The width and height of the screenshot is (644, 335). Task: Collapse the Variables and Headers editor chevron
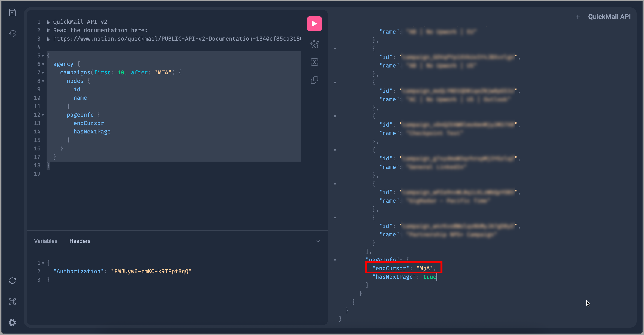[x=318, y=241]
